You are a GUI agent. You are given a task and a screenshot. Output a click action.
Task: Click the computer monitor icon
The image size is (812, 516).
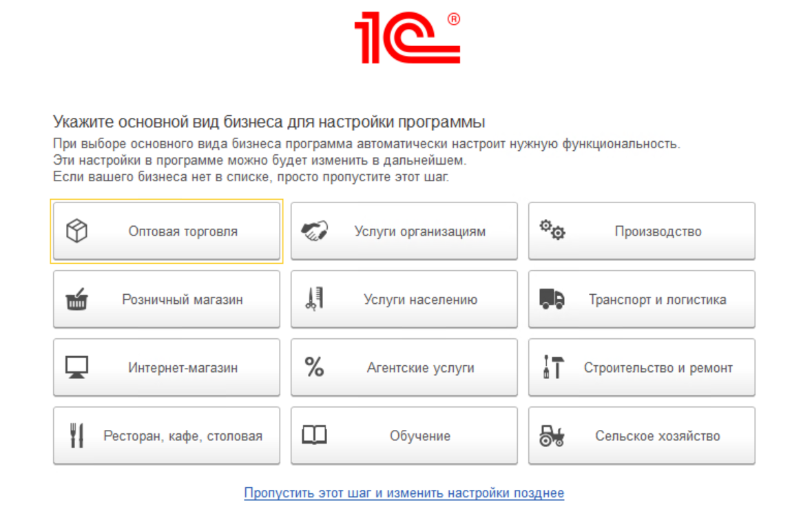pos(76,367)
